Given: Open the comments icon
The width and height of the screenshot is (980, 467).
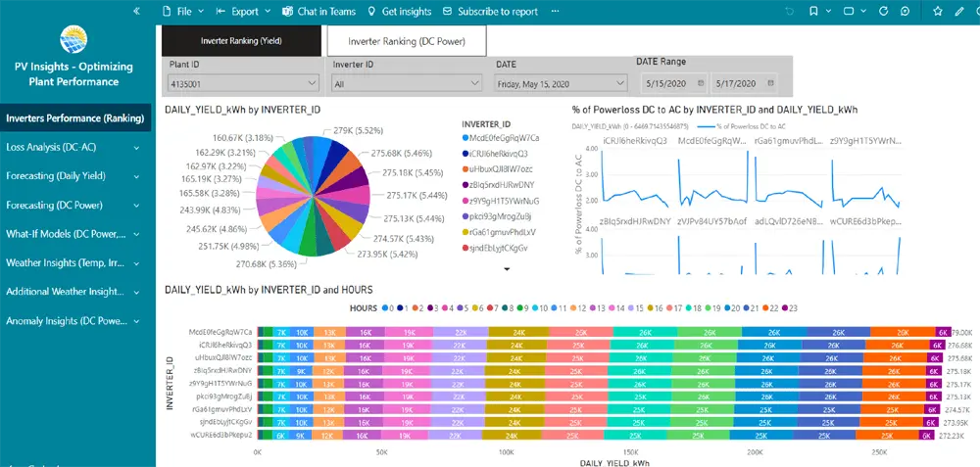Looking at the screenshot, I should 905,12.
